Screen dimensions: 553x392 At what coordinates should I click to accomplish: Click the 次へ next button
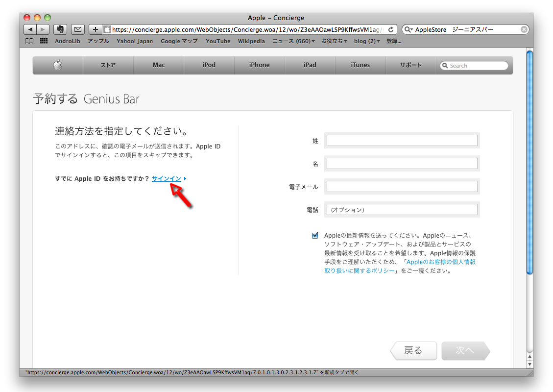click(465, 351)
